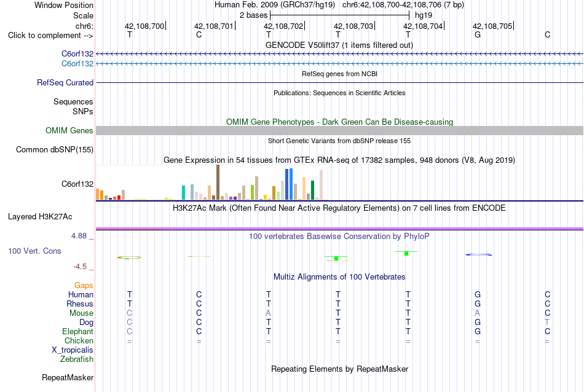Open 'Repeating Elements by RepeatMasker' track title
This screenshot has height=392, width=584.
[339, 369]
